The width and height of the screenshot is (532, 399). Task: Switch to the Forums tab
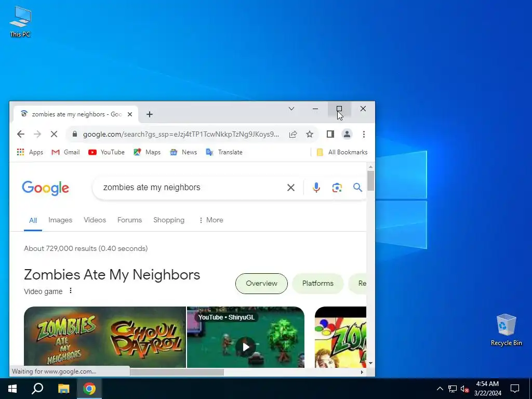[129, 220]
